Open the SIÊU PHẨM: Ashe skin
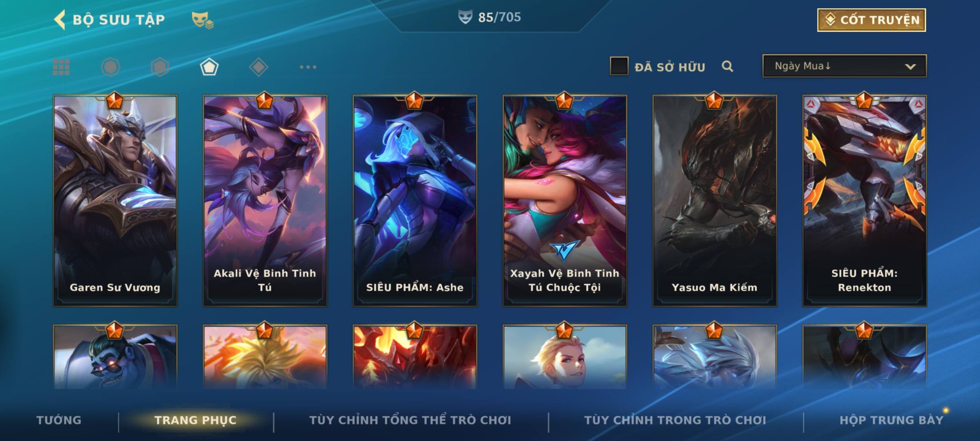 [415, 200]
